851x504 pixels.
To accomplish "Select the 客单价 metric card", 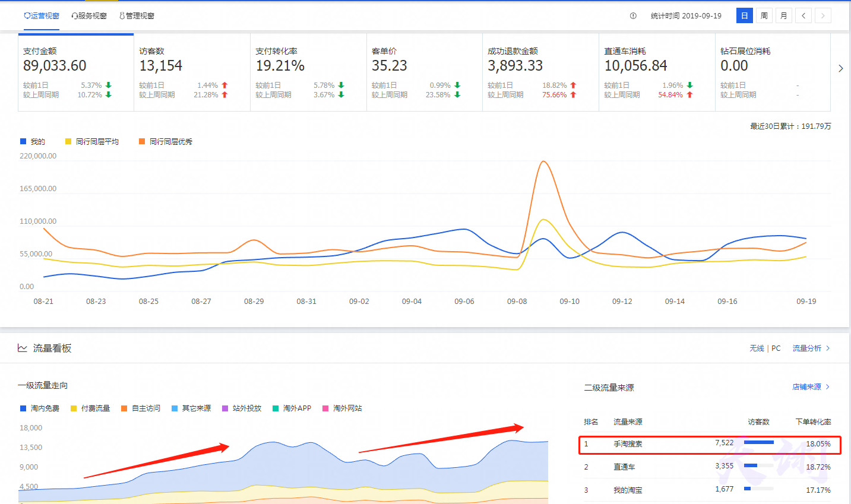I will 425,72.
